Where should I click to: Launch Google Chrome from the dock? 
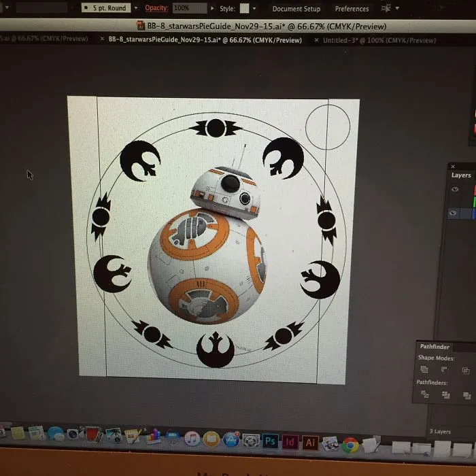[x=350, y=445]
